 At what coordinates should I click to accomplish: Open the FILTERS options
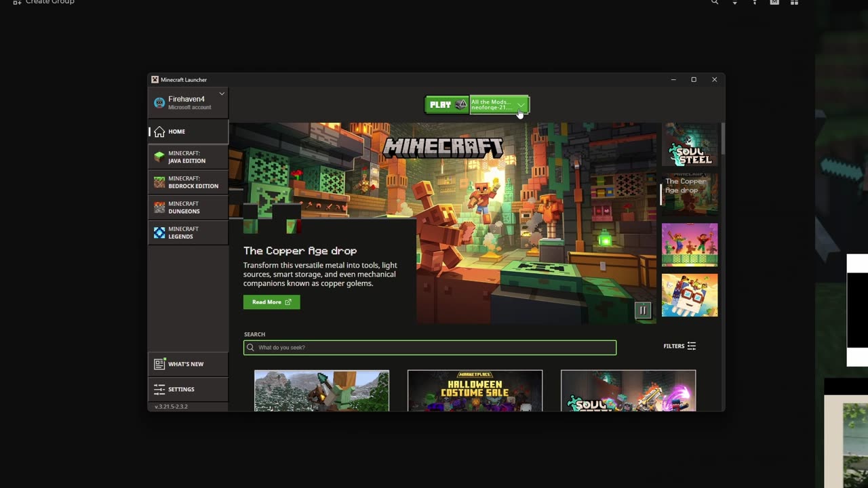[679, 346]
